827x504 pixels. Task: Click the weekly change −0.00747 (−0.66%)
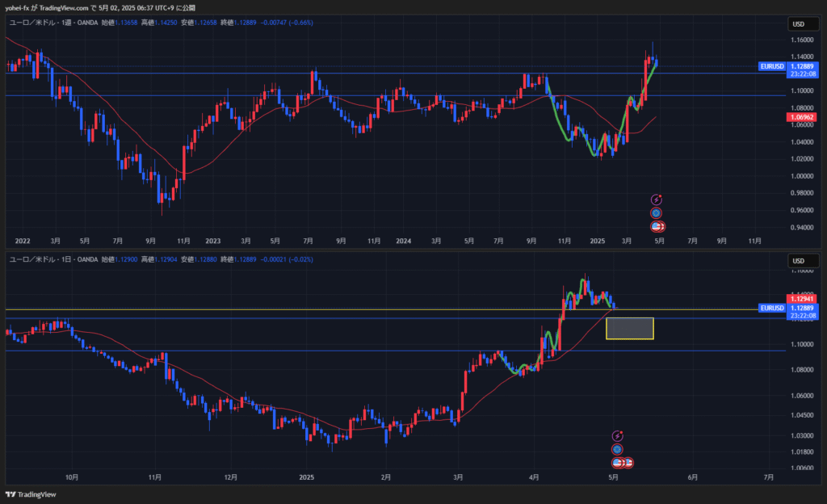(x=287, y=23)
